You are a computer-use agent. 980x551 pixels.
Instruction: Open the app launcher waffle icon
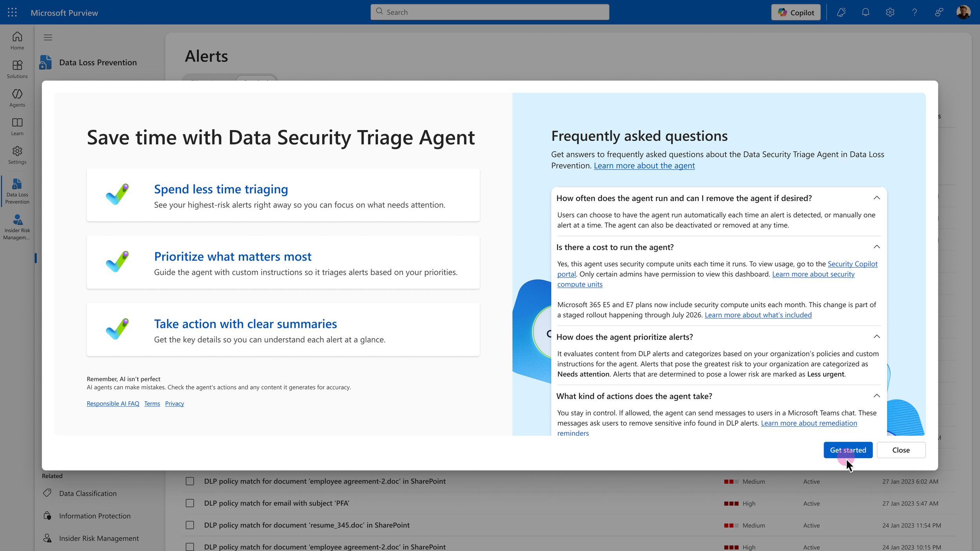tap(12, 13)
